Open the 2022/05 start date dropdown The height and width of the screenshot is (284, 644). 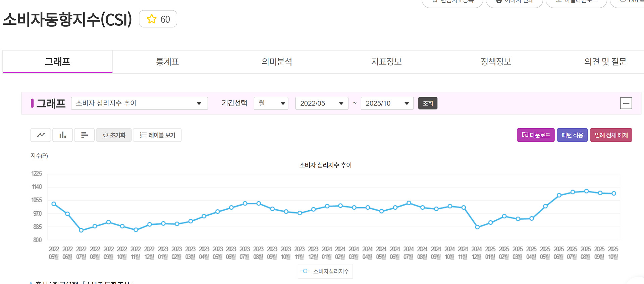coord(322,103)
